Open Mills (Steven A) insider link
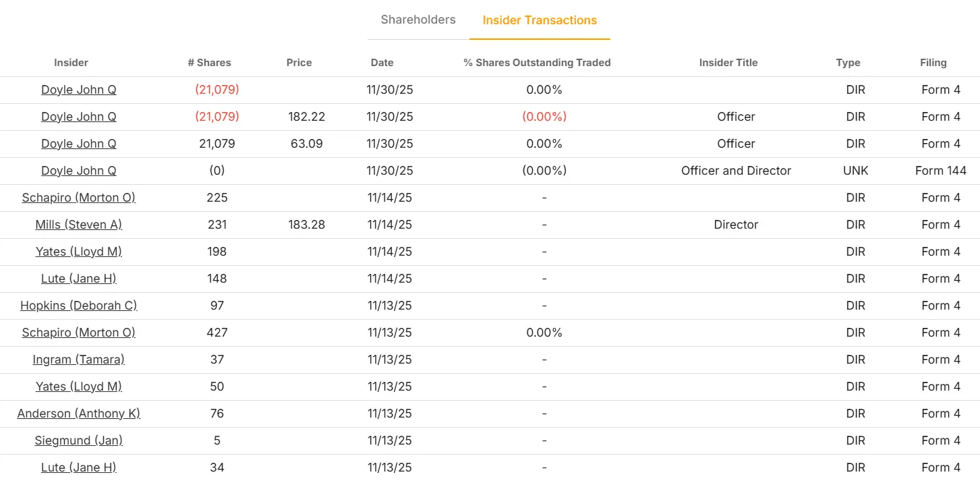980x481 pixels. (x=78, y=225)
